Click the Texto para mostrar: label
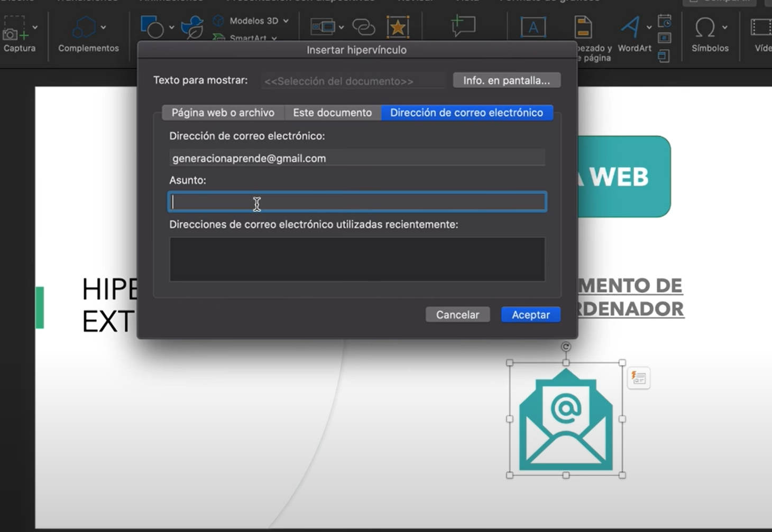The width and height of the screenshot is (772, 532). pyautogui.click(x=200, y=80)
